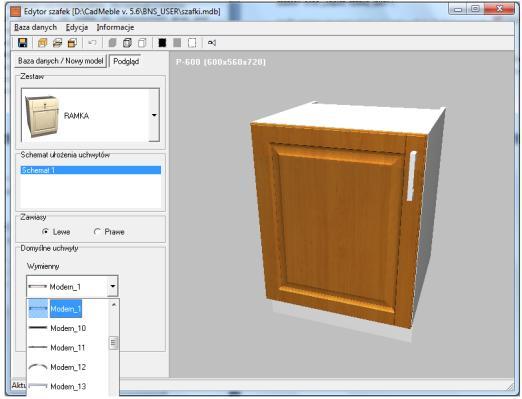
Task: Select Prawe hinge radio button
Action: click(x=97, y=231)
